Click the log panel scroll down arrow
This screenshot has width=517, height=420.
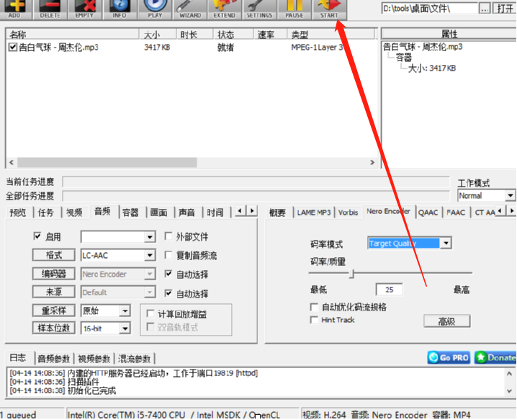point(509,391)
